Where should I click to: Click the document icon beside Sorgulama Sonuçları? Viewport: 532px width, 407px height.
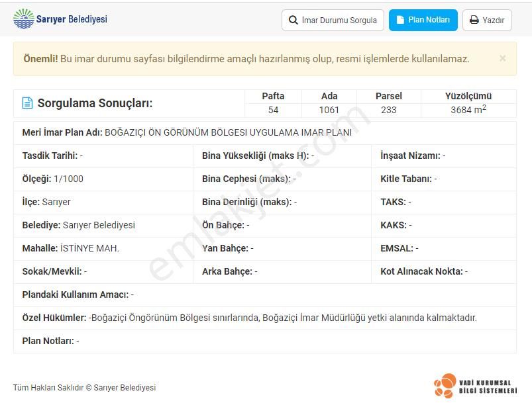(x=26, y=102)
